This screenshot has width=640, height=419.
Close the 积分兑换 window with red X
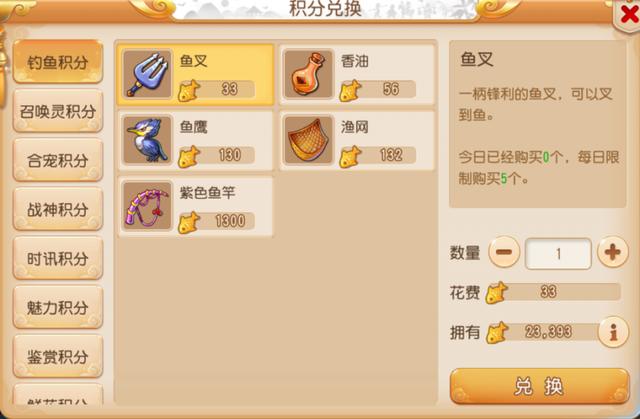tap(629, 16)
